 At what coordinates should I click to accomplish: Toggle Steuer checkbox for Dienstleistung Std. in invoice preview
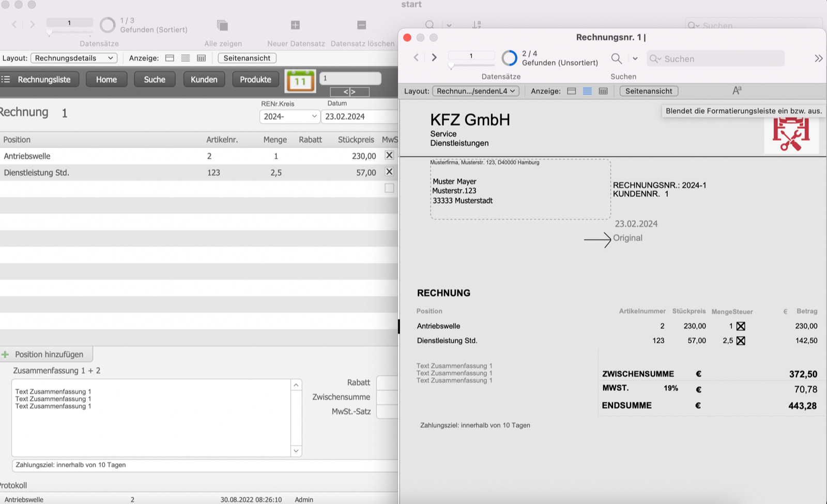click(741, 341)
